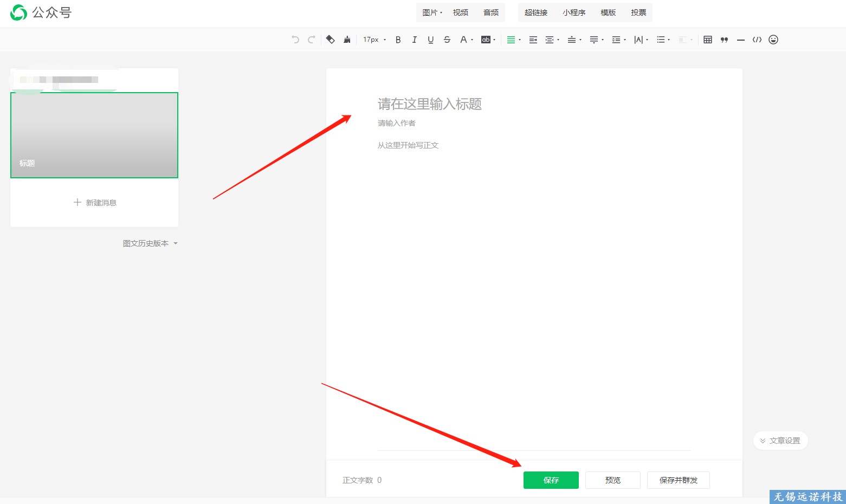Click the 新建消息 button
Image resolution: width=846 pixels, height=504 pixels.
coord(95,203)
